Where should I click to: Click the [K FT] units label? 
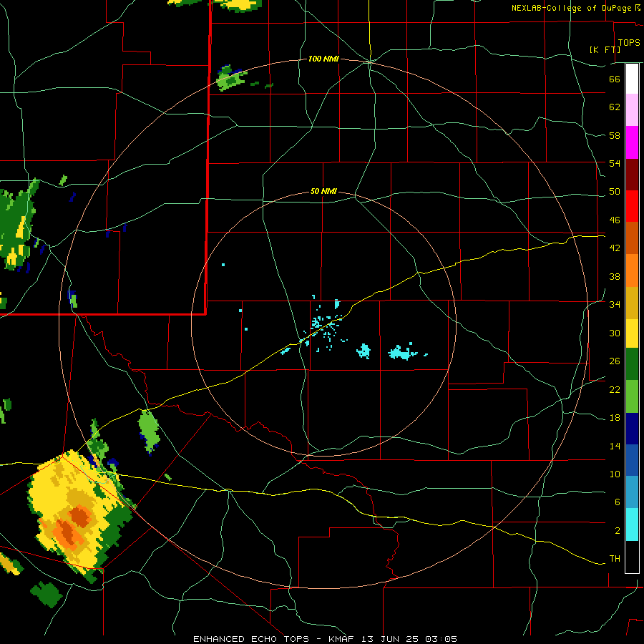click(605, 49)
